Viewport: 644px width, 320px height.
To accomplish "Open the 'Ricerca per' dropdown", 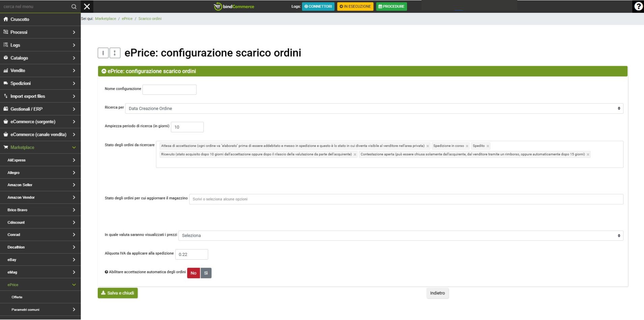I will point(374,109).
